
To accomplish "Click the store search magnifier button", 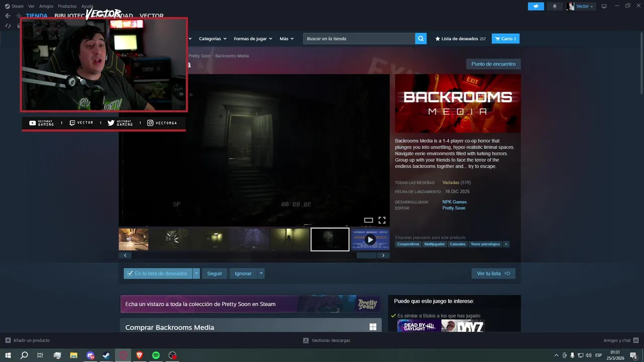I will pyautogui.click(x=421, y=39).
